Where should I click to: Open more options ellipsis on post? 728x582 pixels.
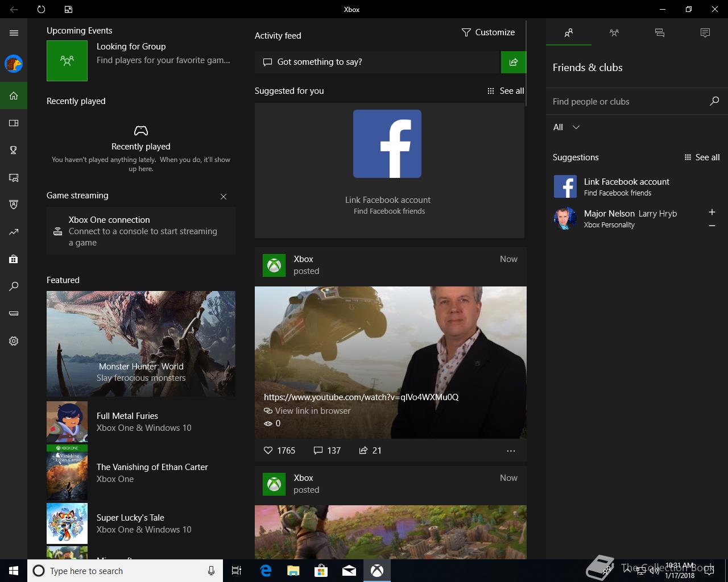(x=511, y=451)
